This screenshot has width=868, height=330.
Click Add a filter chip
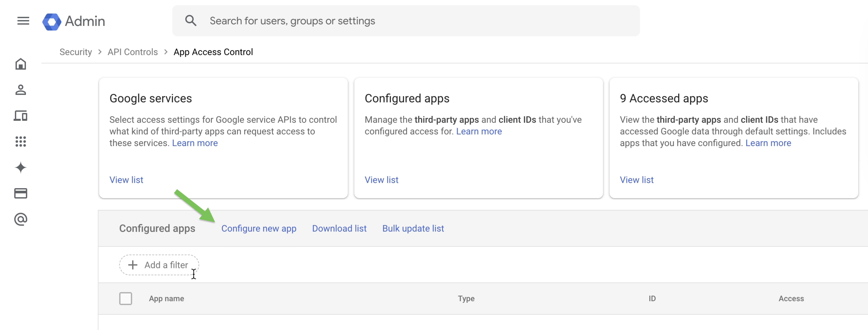click(x=159, y=265)
